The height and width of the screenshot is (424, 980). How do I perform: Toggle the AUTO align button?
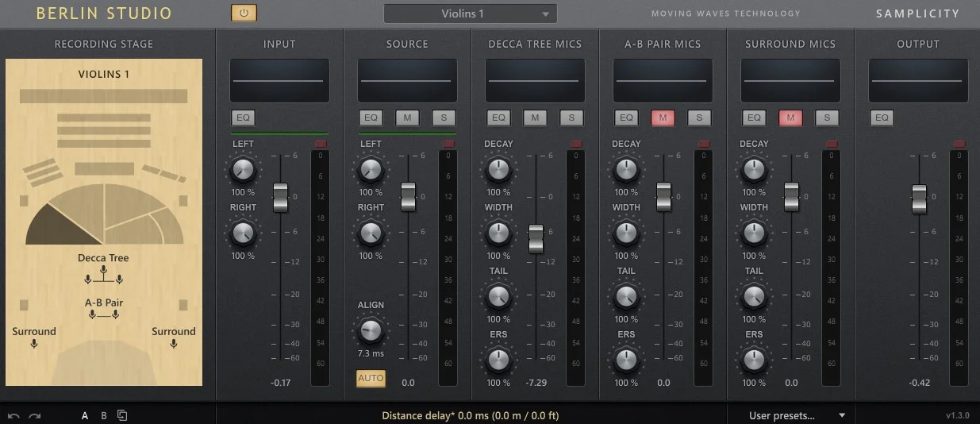pos(371,378)
